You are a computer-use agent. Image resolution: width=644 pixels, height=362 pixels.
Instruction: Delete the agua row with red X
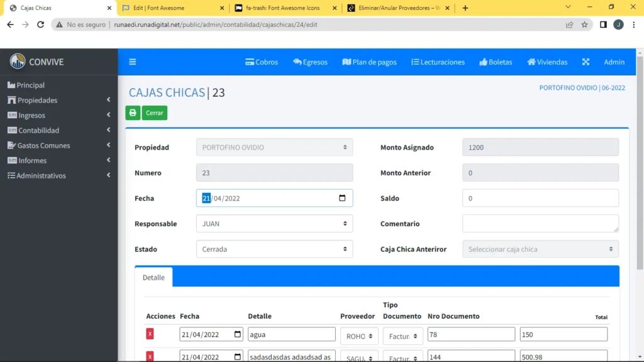click(150, 334)
